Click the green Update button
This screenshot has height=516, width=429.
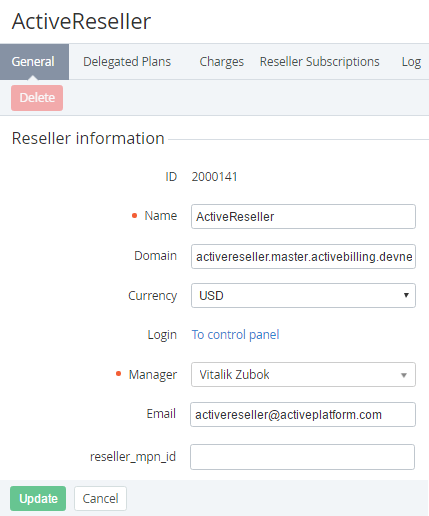[x=38, y=499]
